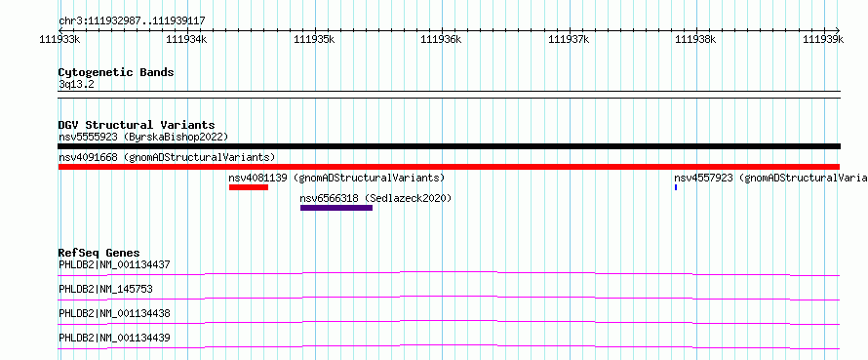Viewport: 868px width, 360px height.
Task: Click the Cytogenetic Bands track title
Action: coord(116,72)
